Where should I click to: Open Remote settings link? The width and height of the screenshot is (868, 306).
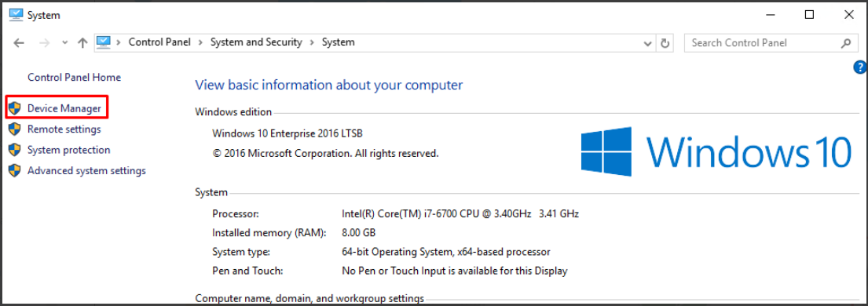64,129
